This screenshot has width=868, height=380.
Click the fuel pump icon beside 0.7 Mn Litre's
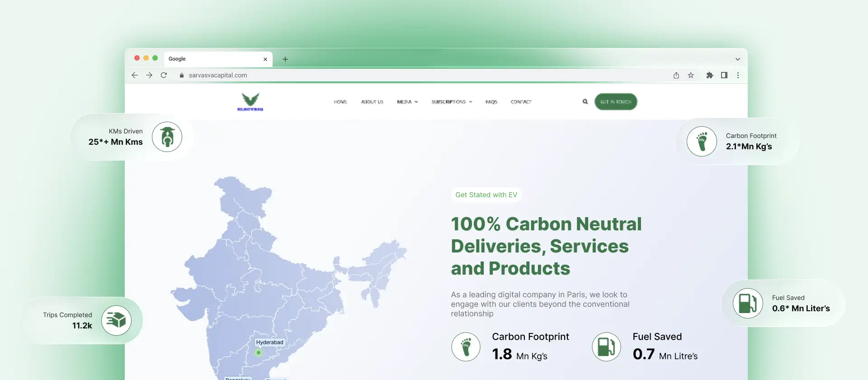[x=606, y=347]
